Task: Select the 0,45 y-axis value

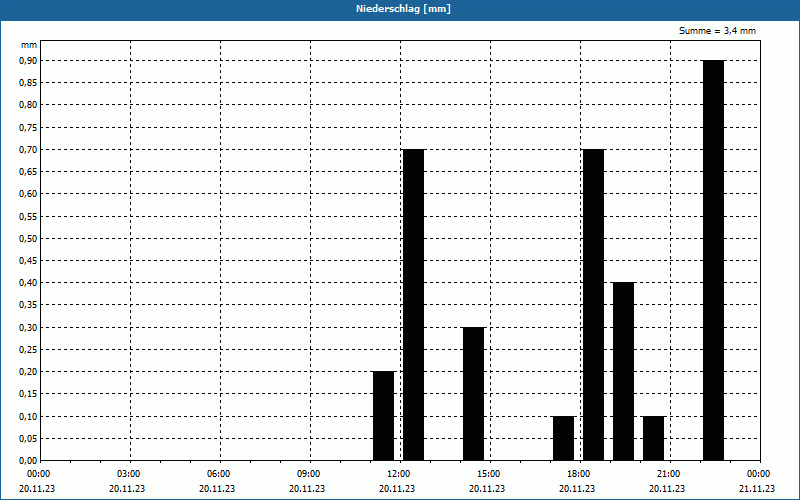Action: click(28, 261)
